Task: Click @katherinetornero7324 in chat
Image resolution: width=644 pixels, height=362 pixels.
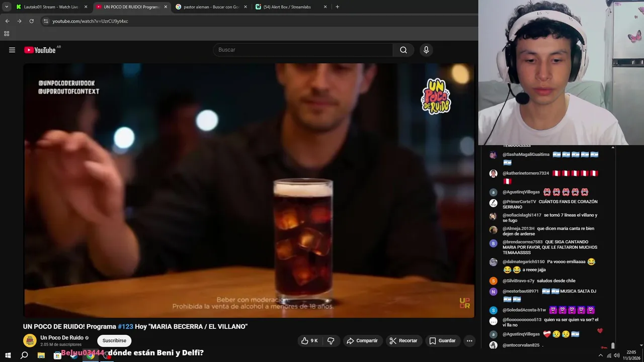Action: [x=526, y=173]
